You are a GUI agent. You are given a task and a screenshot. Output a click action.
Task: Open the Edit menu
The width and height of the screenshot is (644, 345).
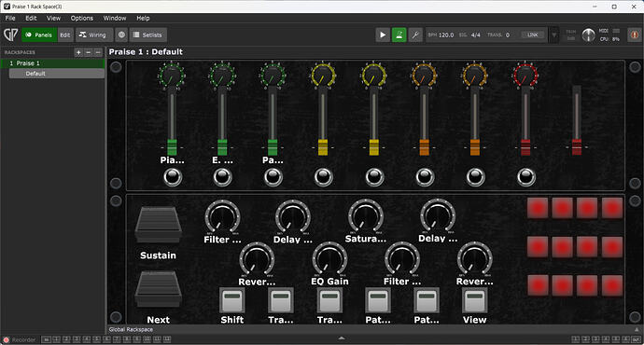(31, 18)
